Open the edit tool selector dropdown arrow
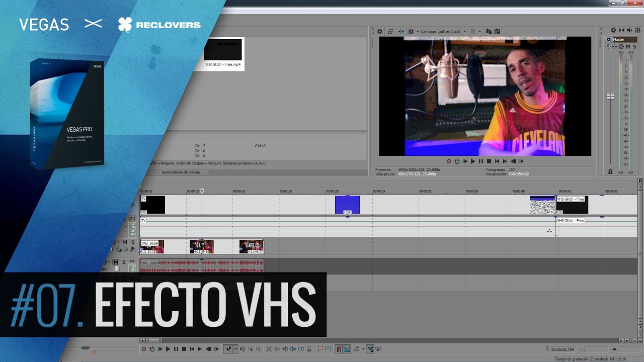 pyautogui.click(x=235, y=349)
